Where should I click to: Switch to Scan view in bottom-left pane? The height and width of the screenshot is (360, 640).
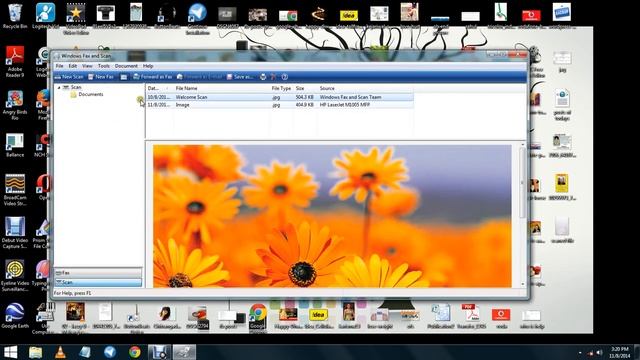click(98, 282)
